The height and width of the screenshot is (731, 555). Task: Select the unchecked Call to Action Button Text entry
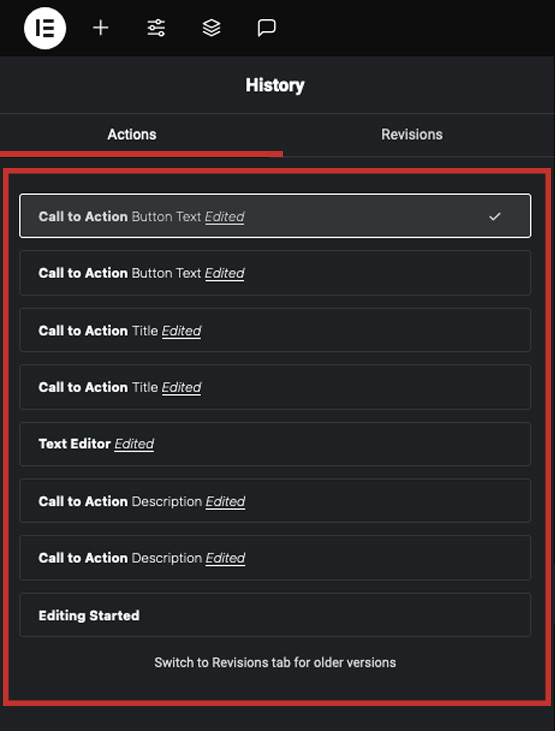pos(275,273)
